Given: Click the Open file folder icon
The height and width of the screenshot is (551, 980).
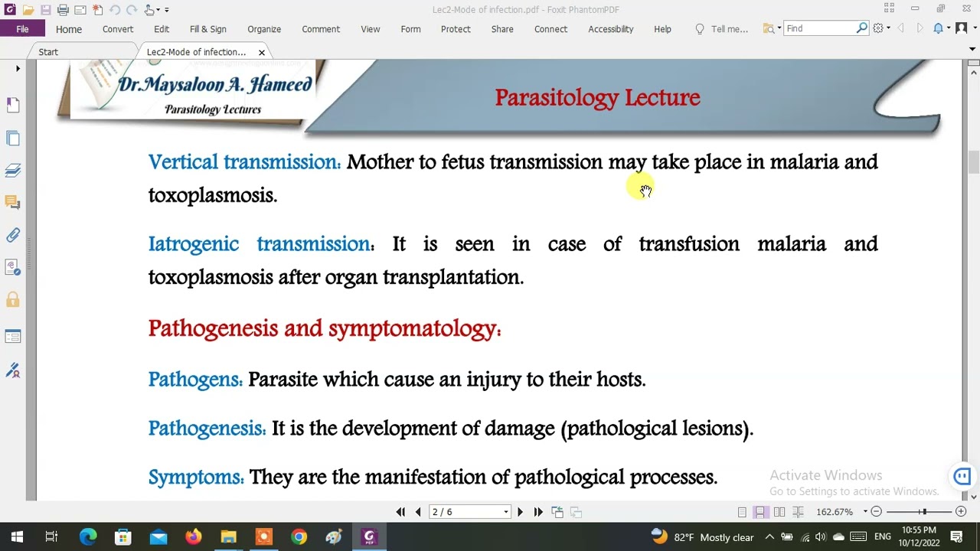Looking at the screenshot, I should click(28, 10).
